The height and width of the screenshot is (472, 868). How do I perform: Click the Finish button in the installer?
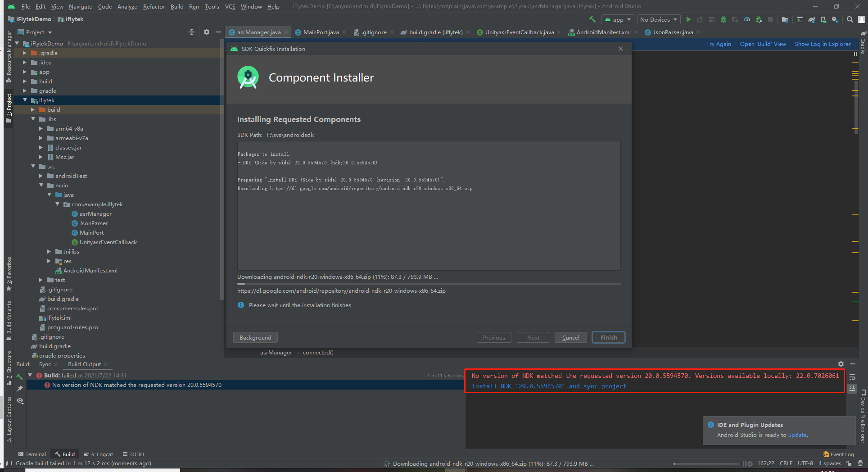[x=609, y=337]
